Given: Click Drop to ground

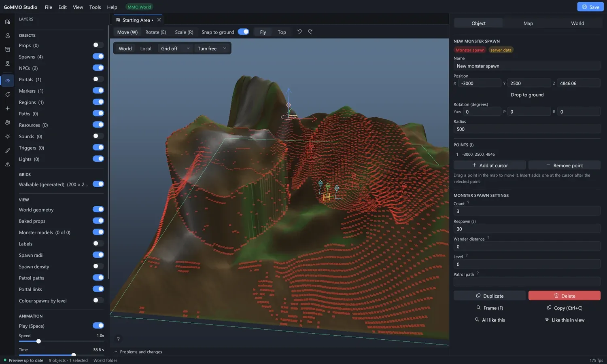Looking at the screenshot, I should point(527,95).
